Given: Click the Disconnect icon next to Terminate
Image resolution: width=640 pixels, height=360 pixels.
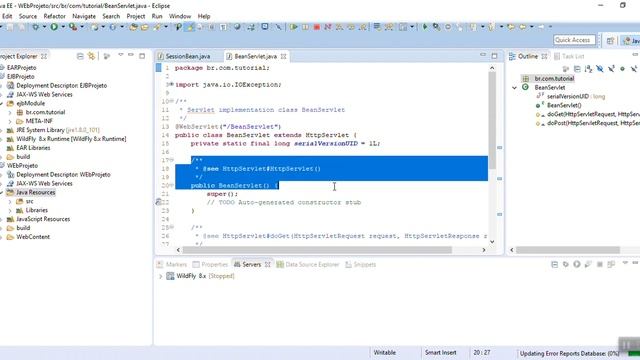Looking at the screenshot, I should (328, 27).
